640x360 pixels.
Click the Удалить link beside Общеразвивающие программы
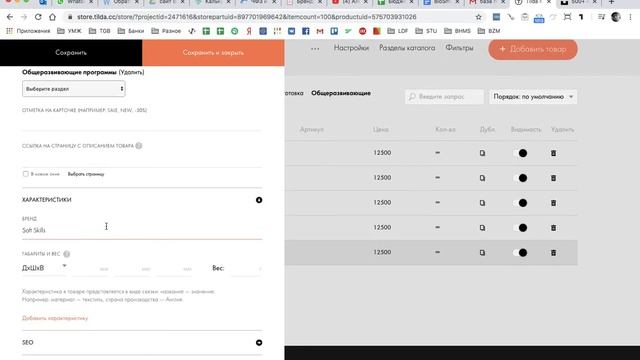131,72
